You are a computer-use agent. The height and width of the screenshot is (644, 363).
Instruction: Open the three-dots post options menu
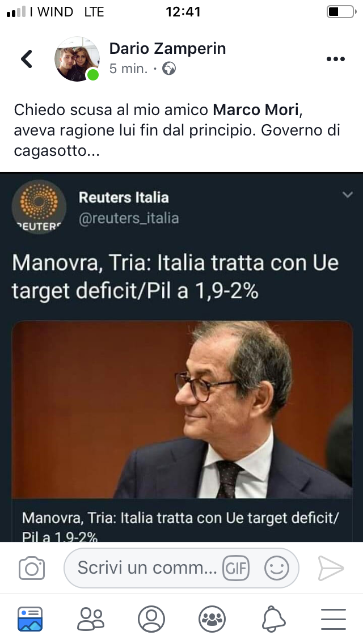335,59
